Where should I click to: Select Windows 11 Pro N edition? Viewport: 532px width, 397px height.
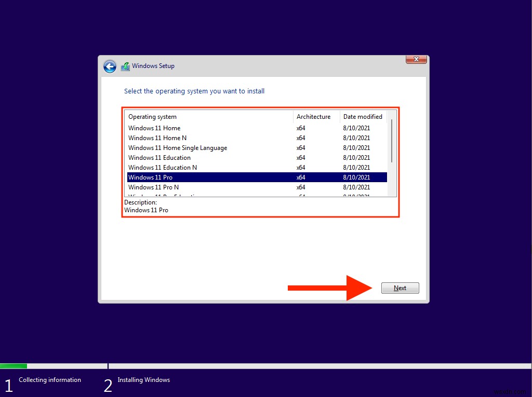152,187
